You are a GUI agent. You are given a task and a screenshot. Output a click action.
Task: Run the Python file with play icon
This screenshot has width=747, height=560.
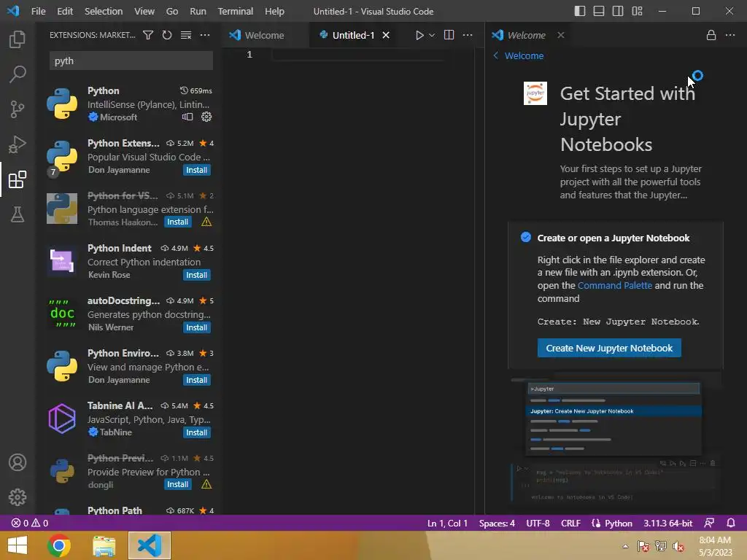pos(419,35)
